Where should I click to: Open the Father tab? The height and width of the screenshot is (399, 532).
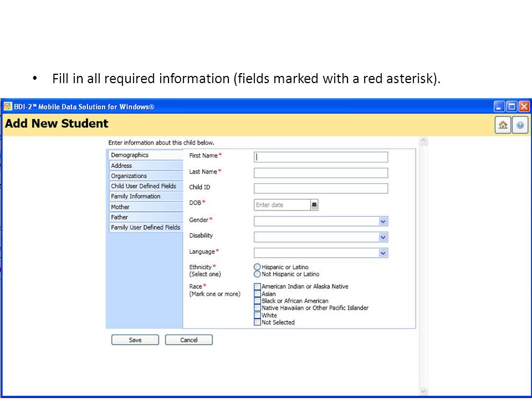click(x=146, y=217)
